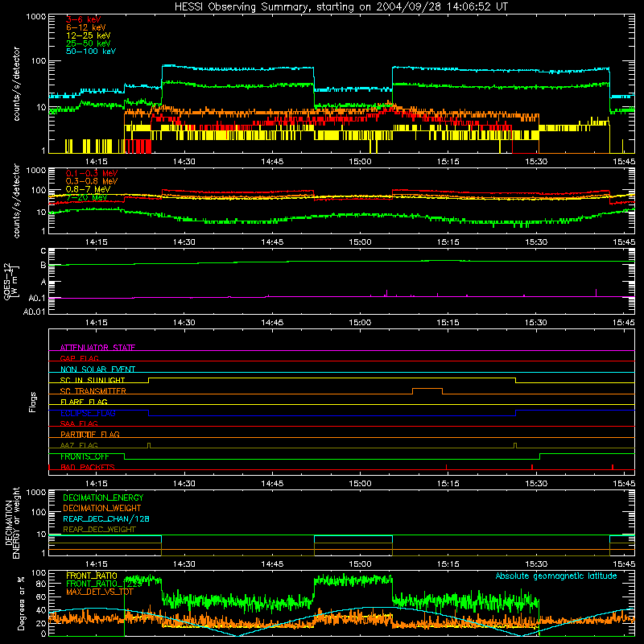Click the Flags y-axis label
The width and height of the screenshot is (644, 644).
click(x=32, y=402)
